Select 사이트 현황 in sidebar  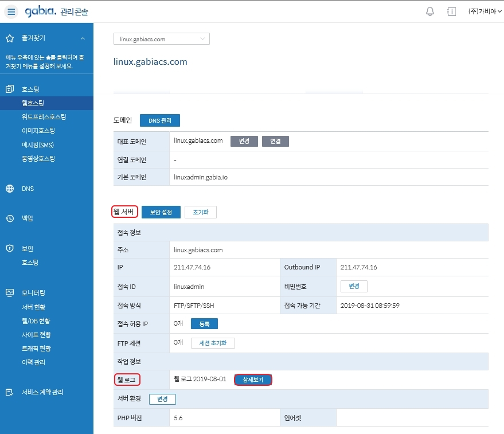[x=36, y=335]
